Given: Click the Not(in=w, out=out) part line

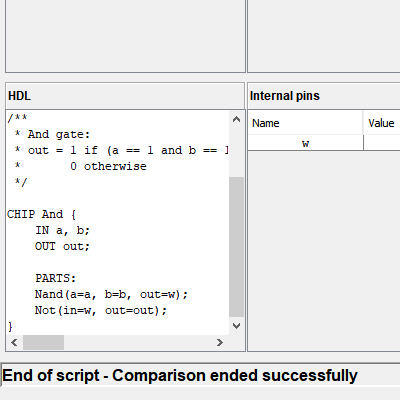Looking at the screenshot, I should click(x=101, y=310).
